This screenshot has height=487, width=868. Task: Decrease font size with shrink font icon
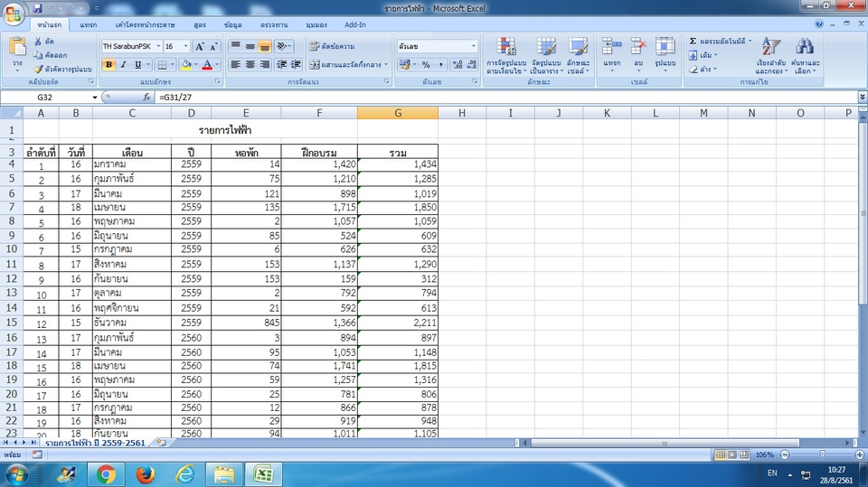[213, 46]
